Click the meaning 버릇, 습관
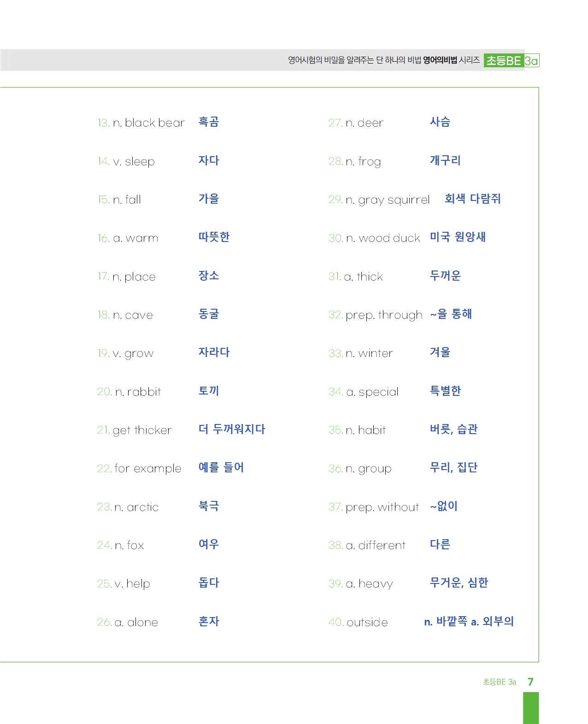This screenshot has width=588, height=724. coord(454,429)
